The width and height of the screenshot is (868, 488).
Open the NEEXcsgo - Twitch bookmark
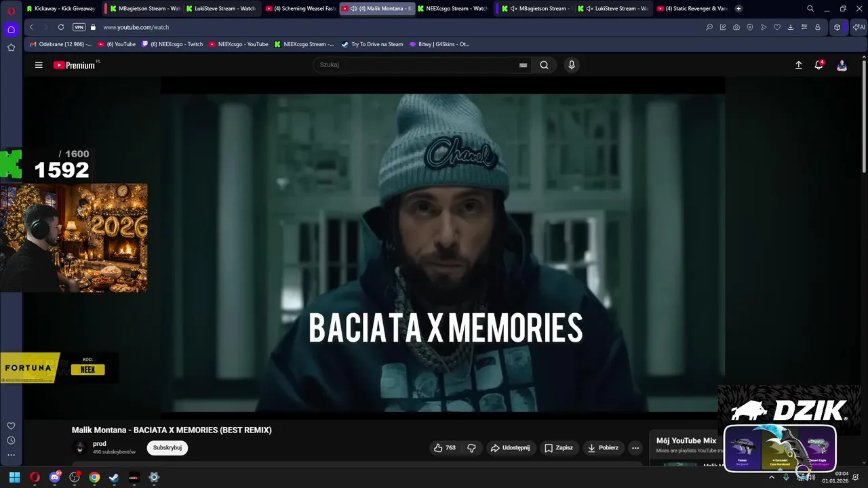tap(172, 44)
